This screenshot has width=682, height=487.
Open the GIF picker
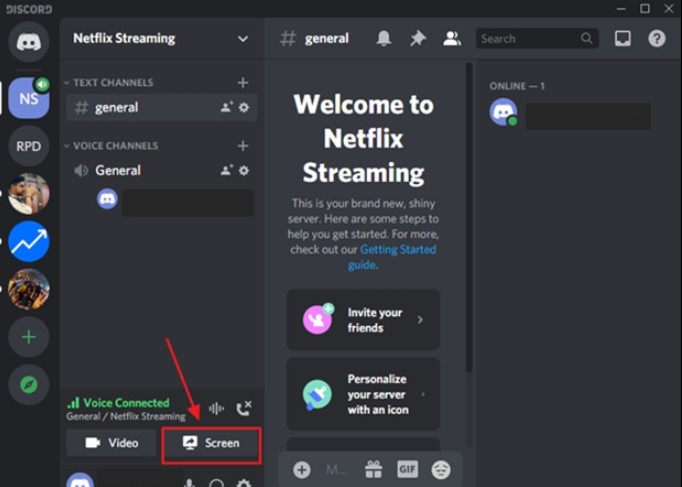[408, 469]
